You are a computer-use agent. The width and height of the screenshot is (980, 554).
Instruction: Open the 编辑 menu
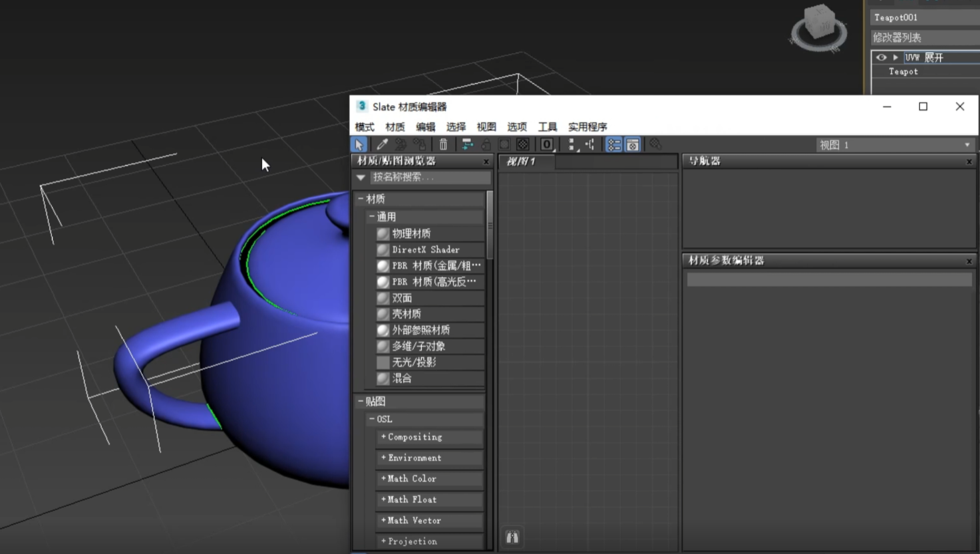[x=426, y=127]
